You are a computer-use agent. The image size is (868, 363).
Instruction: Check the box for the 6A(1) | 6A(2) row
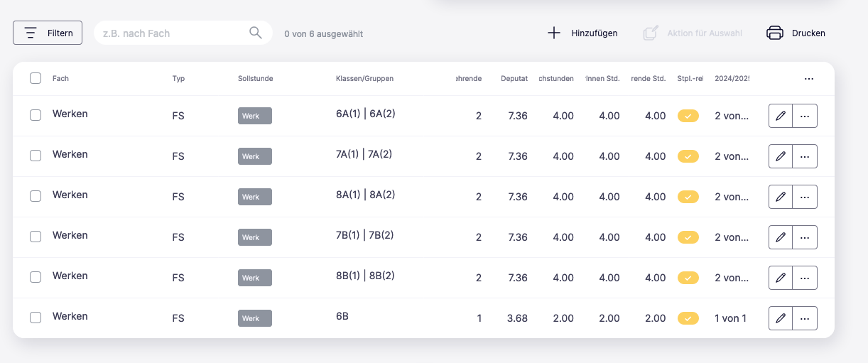click(36, 116)
